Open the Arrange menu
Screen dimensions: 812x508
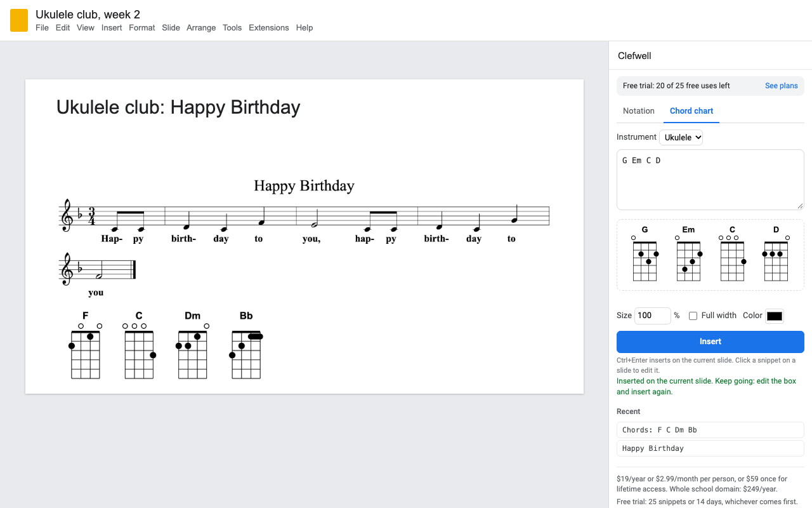[201, 28]
